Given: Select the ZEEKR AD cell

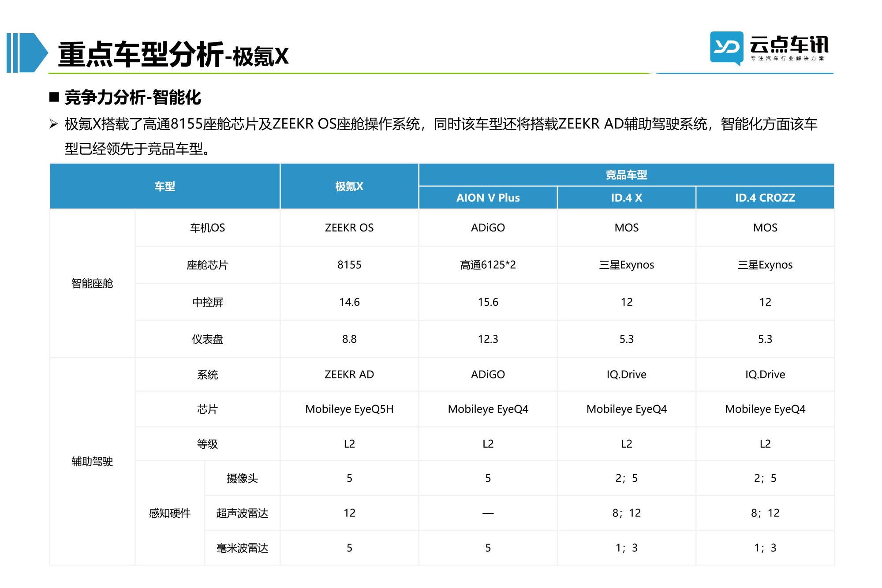Looking at the screenshot, I should coord(349,375).
